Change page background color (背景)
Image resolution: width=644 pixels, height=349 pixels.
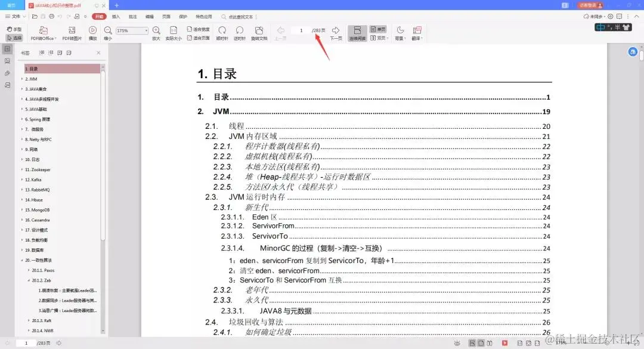pyautogui.click(x=400, y=33)
